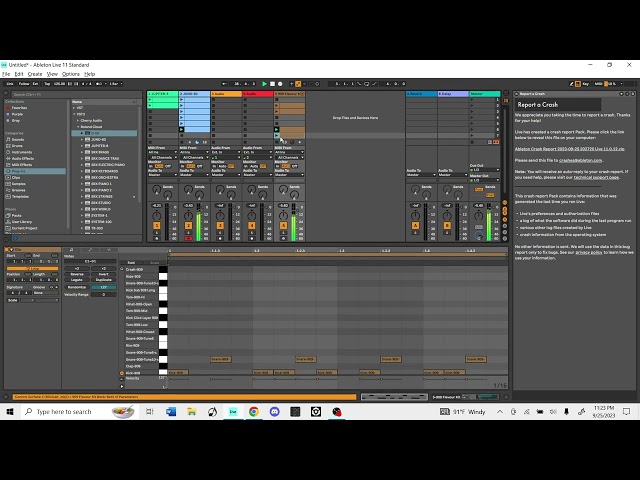Open the technical support page link
Screen dimensions: 640x480
pos(596,178)
